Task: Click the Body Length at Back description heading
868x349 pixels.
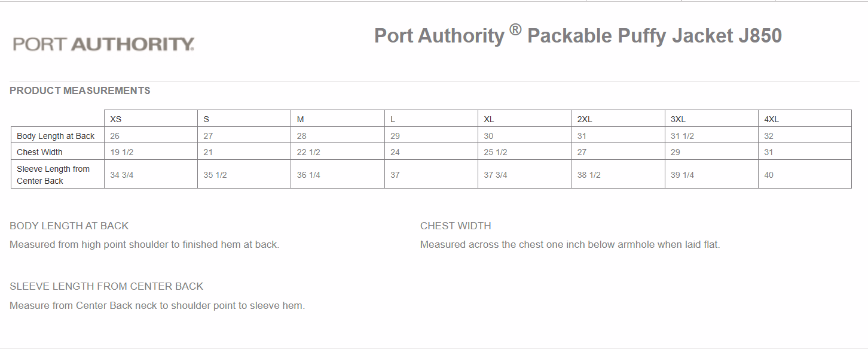Action: [69, 226]
